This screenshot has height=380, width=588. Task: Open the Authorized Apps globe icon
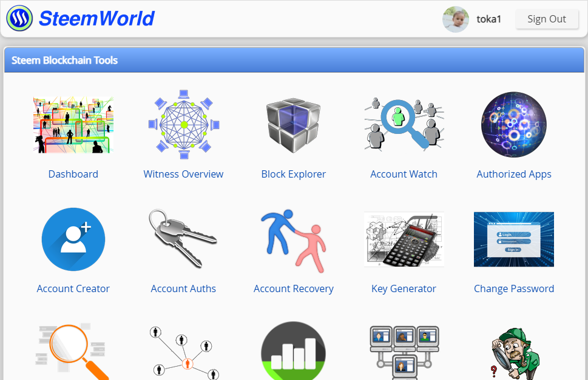pos(514,125)
